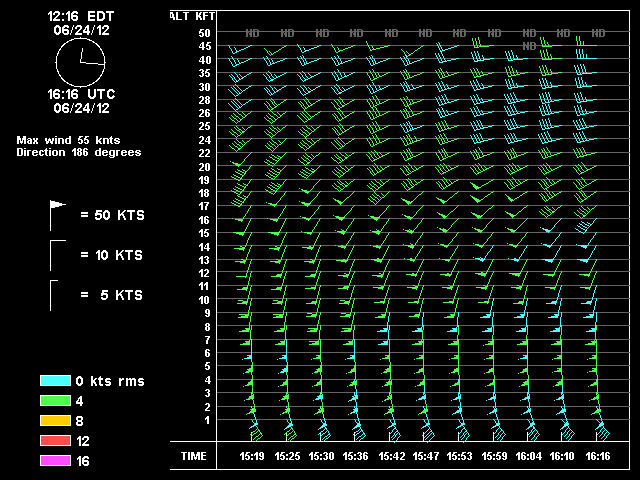Select the orange 8 kts rms swatch

pos(55,421)
